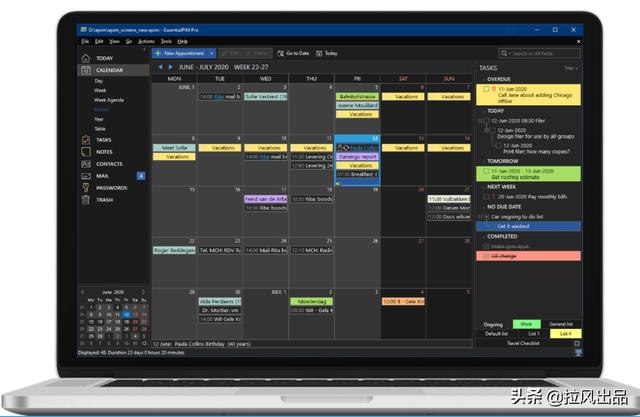Screen dimensions: 640x417
Task: Open the Tasks module icon
Action: 86,140
